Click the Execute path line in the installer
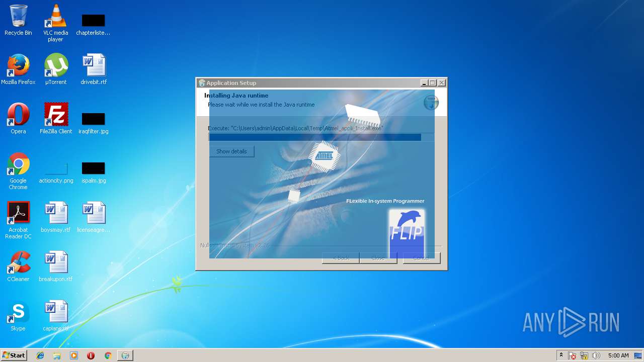The width and height of the screenshot is (644, 362). (296, 128)
